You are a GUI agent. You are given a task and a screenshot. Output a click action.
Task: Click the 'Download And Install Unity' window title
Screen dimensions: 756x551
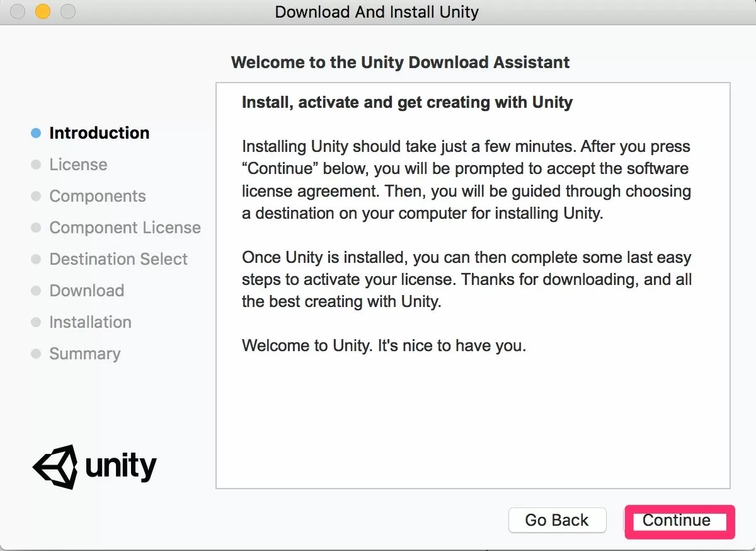(377, 12)
